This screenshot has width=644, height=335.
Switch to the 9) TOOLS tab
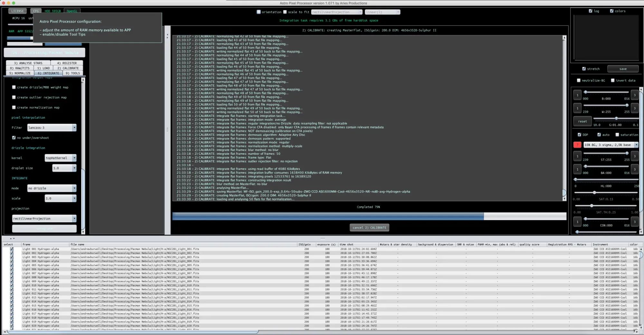[72, 73]
